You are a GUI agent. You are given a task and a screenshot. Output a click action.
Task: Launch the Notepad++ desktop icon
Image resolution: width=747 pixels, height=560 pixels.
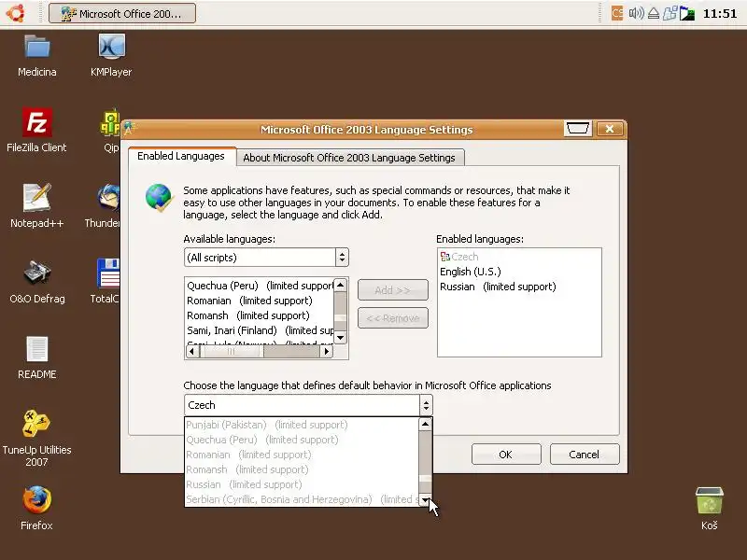point(36,198)
